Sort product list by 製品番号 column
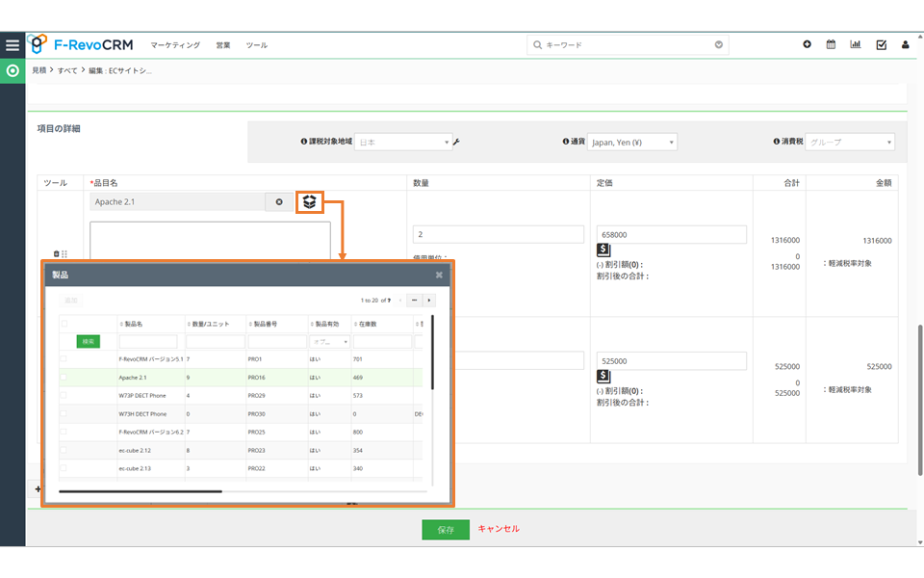 click(x=263, y=324)
